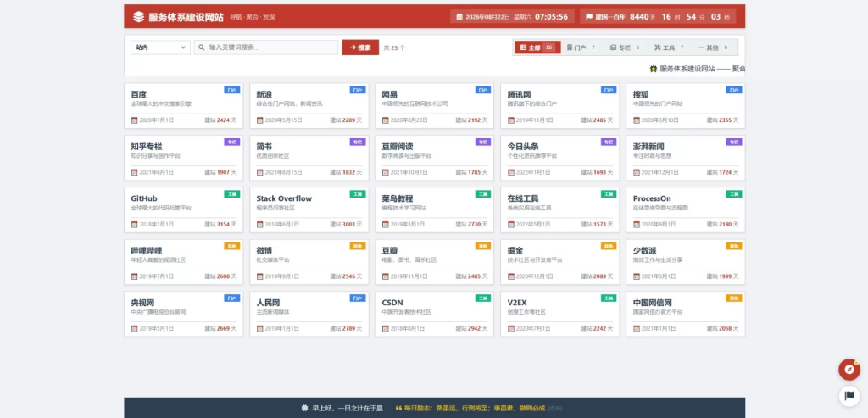Viewport: 868px width, 418px height.
Task: Click the calendar icon on the 澎湃新闻 card
Action: click(x=637, y=172)
